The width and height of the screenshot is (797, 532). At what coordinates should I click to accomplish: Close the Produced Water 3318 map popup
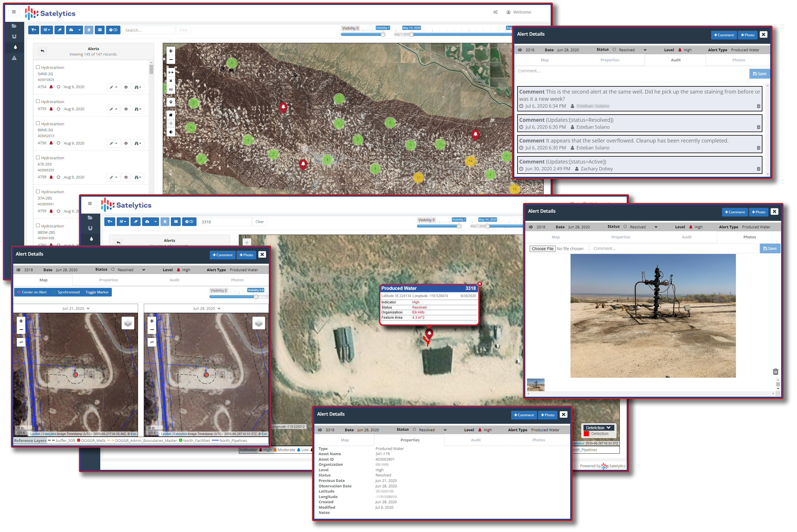[x=479, y=284]
